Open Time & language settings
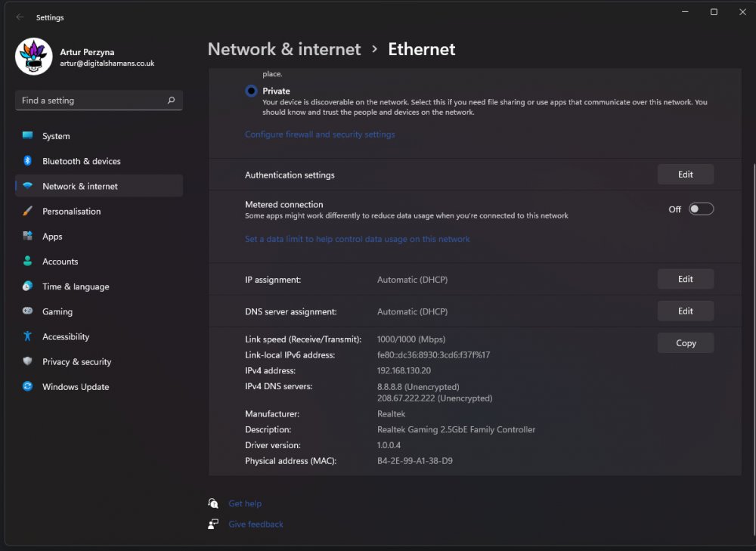Image resolution: width=756 pixels, height=551 pixels. pos(99,286)
